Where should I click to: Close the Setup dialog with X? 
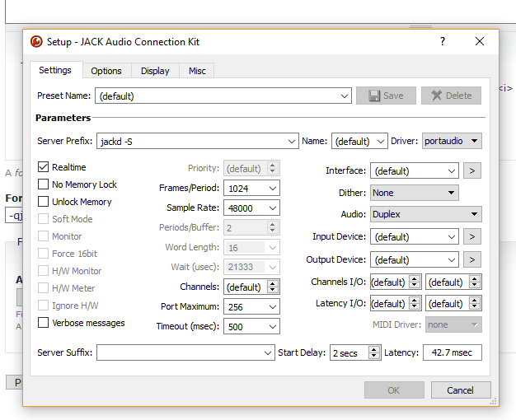480,41
